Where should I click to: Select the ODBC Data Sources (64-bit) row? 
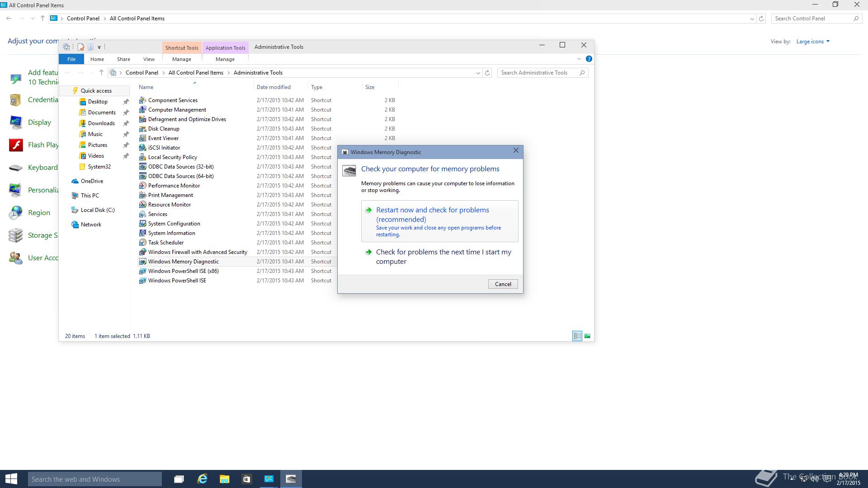click(x=238, y=176)
